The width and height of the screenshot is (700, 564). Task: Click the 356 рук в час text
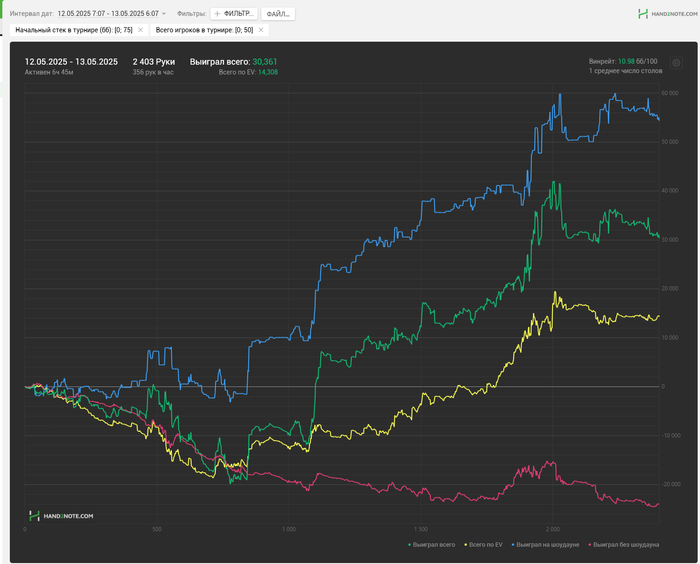tap(153, 72)
